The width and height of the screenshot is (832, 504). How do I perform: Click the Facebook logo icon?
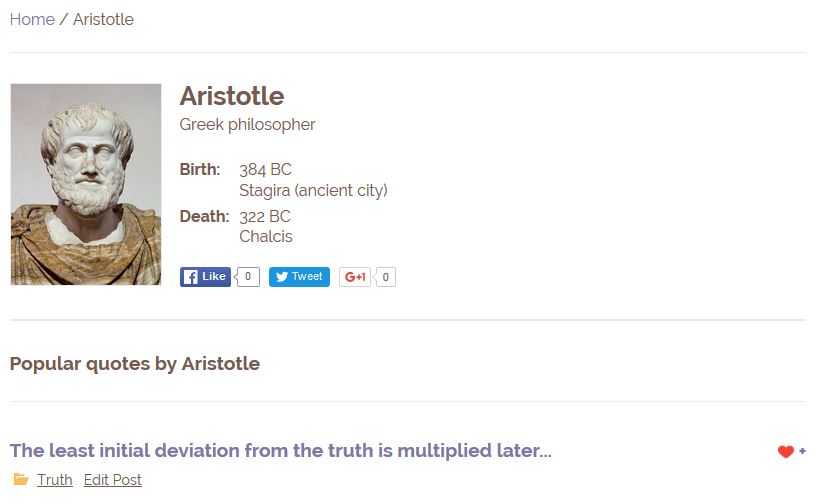click(190, 277)
